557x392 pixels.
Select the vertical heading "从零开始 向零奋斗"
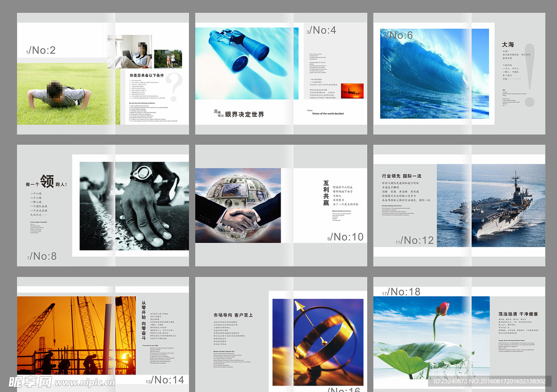tap(144, 320)
